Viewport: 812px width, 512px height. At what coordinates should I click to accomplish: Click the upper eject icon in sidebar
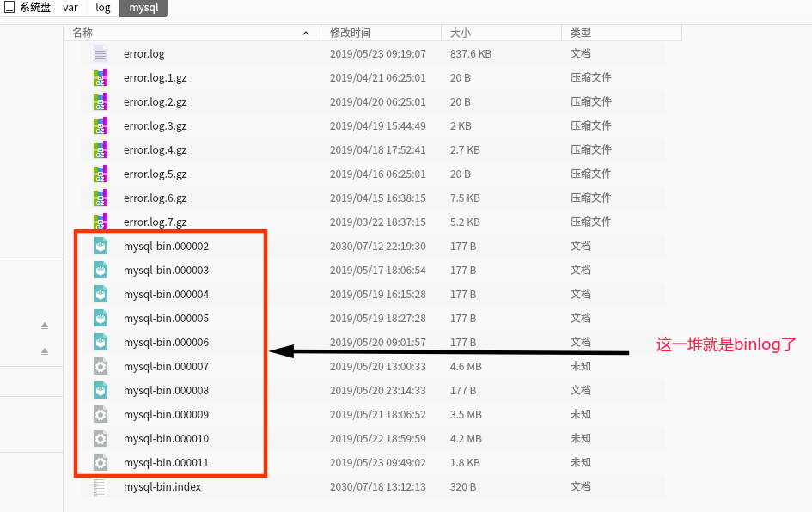point(45,326)
